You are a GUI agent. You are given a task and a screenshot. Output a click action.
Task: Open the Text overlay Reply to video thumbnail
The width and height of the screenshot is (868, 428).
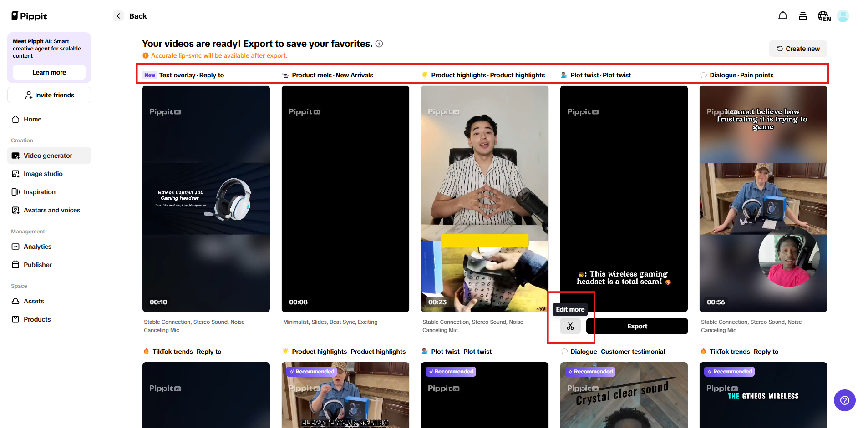pyautogui.click(x=206, y=199)
